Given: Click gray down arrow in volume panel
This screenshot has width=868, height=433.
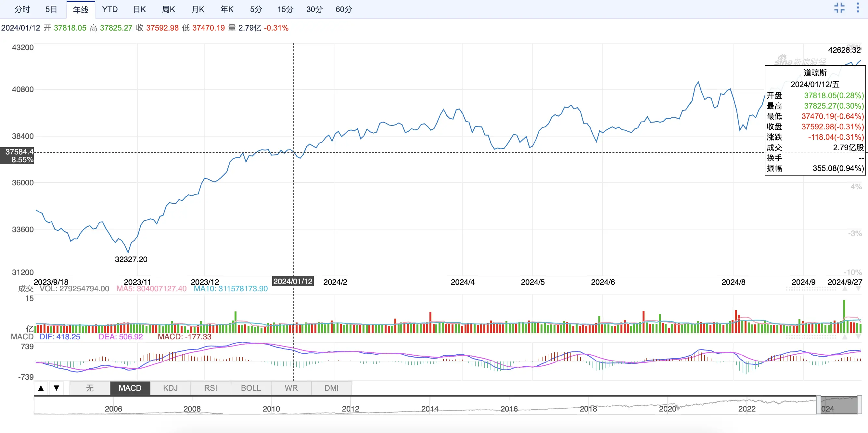Looking at the screenshot, I should coord(858,289).
